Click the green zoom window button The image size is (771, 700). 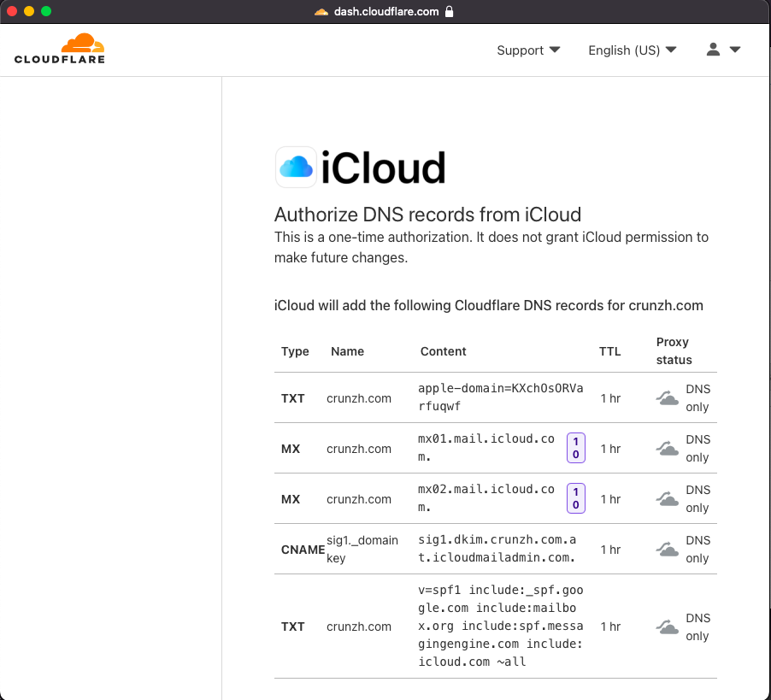(46, 11)
